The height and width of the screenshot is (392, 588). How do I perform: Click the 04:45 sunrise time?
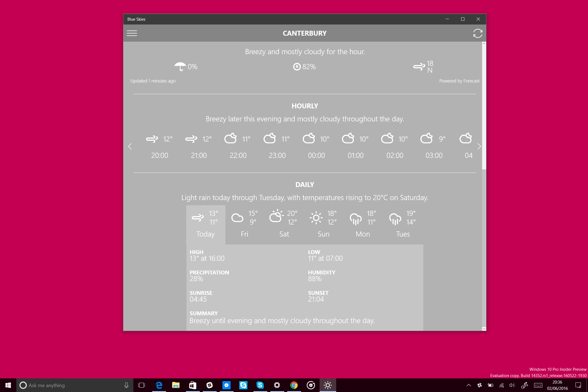[x=198, y=299]
